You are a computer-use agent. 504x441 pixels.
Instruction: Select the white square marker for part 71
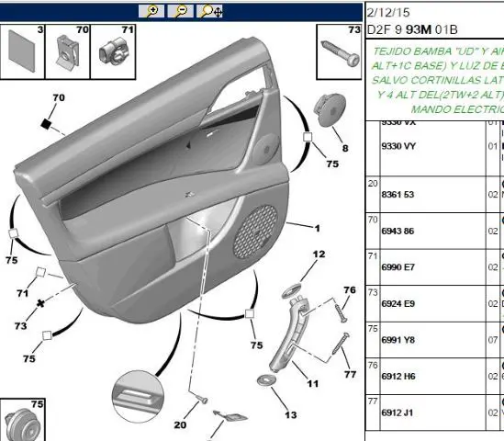pos(40,272)
